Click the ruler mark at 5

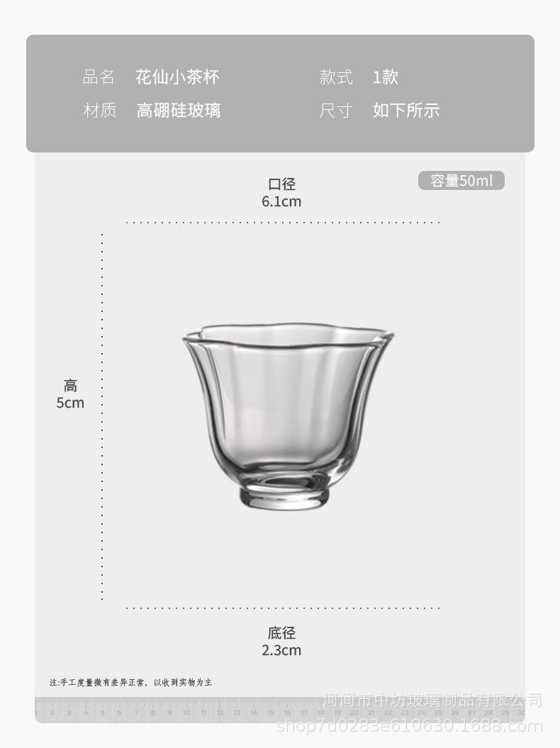[x=103, y=713]
